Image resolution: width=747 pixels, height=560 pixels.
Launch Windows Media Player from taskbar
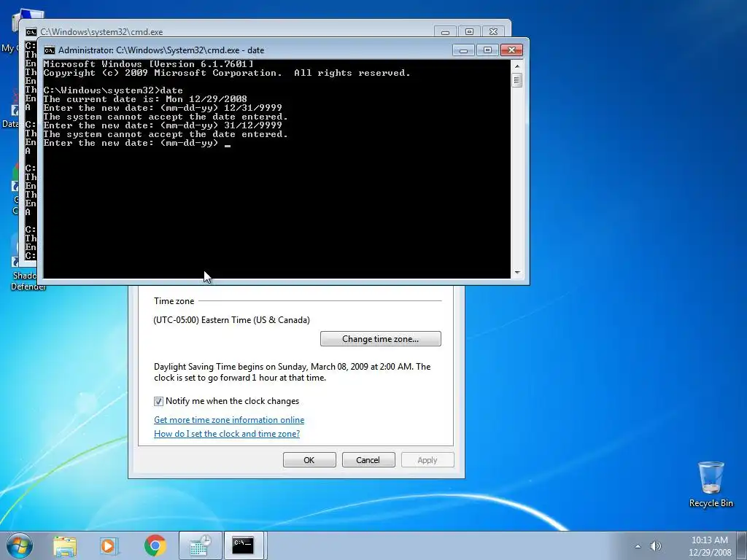[109, 545]
